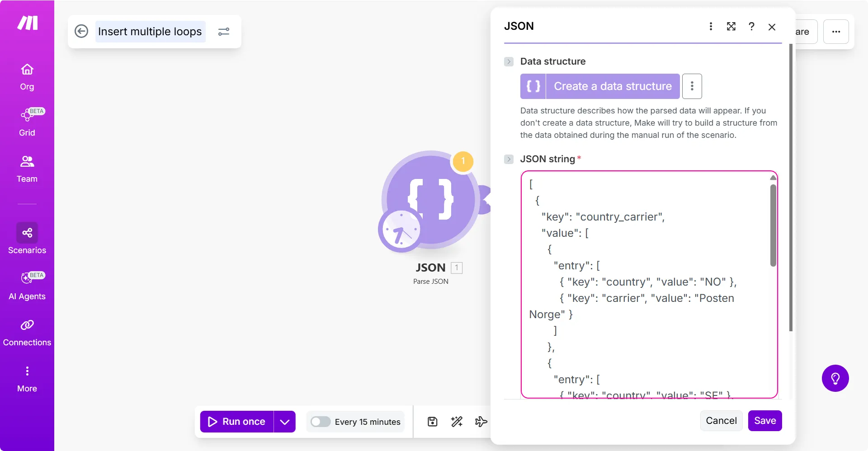Go back with the arrow icon
Image resolution: width=868 pixels, height=451 pixels.
pos(81,31)
